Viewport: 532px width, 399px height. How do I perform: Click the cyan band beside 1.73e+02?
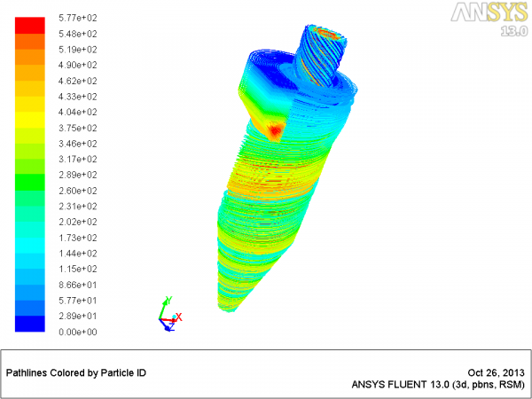[x=30, y=246]
